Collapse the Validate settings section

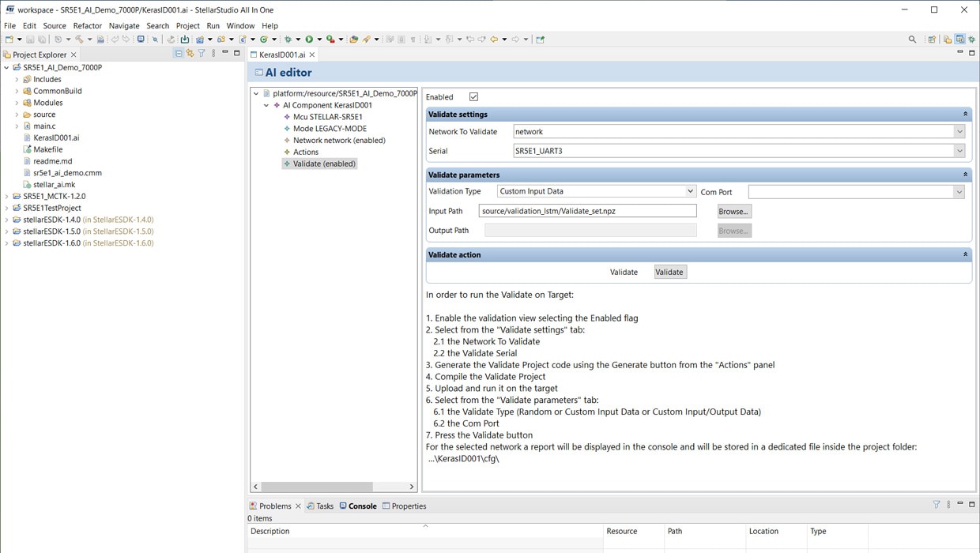965,115
